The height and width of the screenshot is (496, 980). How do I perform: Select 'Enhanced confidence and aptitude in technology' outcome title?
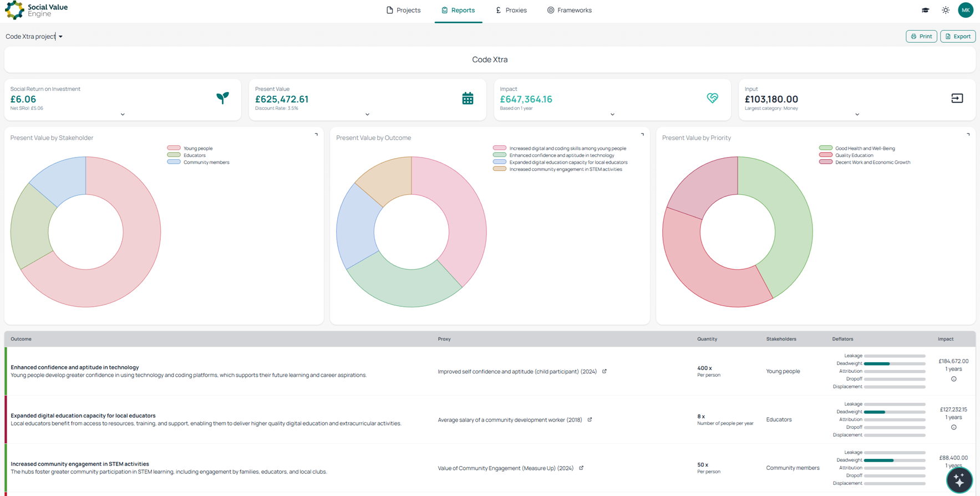[x=75, y=367]
